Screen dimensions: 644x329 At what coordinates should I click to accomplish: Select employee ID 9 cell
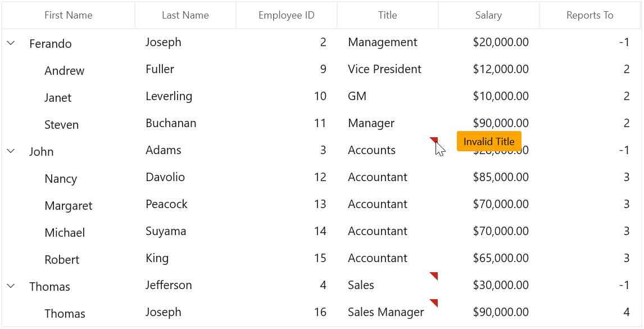point(286,70)
